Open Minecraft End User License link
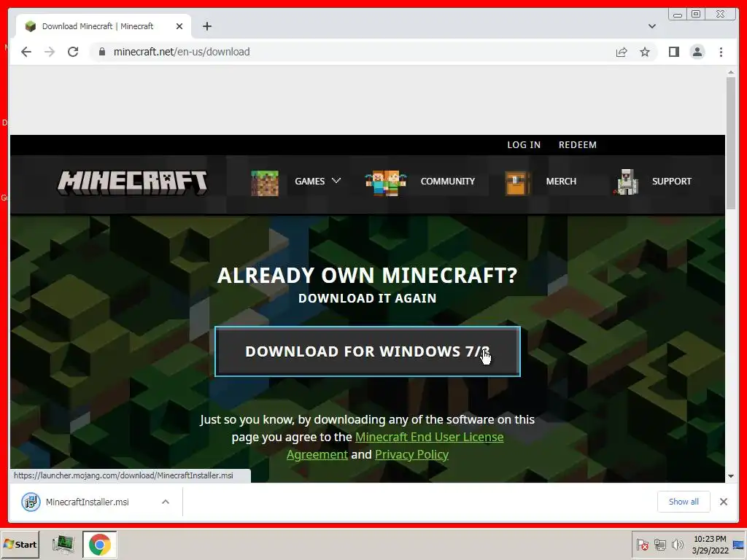Viewport: 747px width, 560px height. [x=429, y=437]
